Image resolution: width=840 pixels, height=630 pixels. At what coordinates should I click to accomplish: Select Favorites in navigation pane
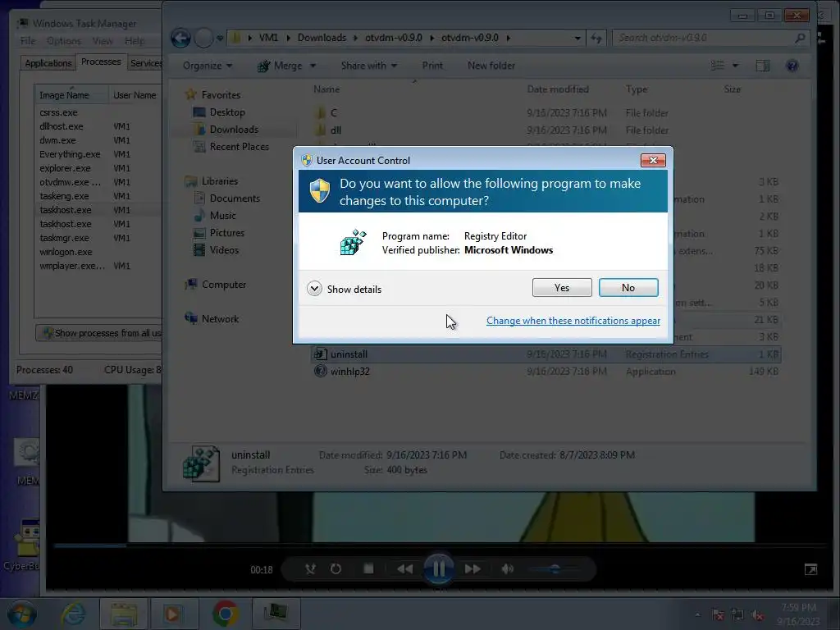tap(221, 95)
